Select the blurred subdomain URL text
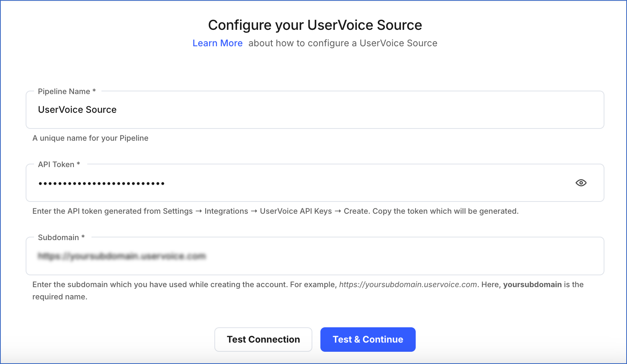This screenshot has height=364, width=627. point(123,256)
